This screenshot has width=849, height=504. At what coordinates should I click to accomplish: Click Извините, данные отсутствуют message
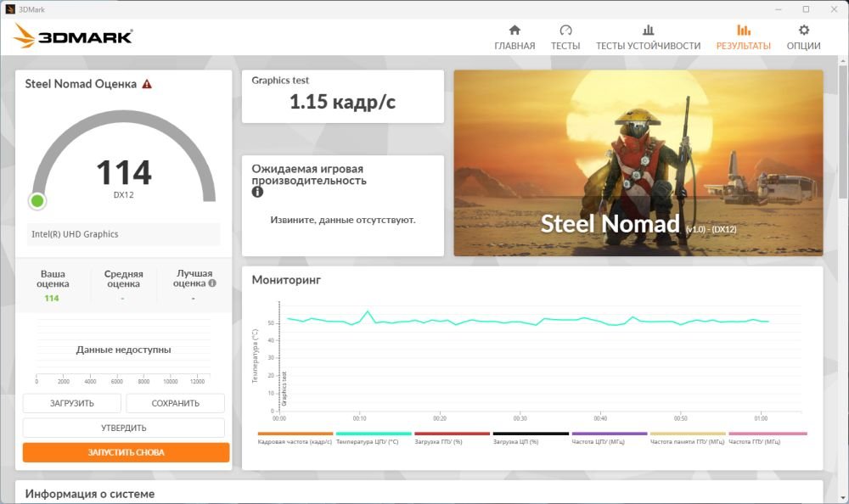point(343,220)
